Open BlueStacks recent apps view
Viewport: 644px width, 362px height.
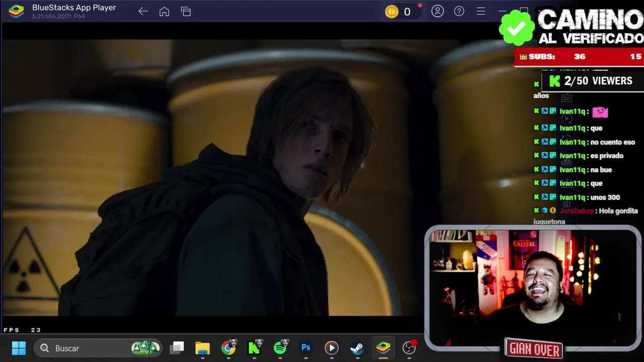186,12
